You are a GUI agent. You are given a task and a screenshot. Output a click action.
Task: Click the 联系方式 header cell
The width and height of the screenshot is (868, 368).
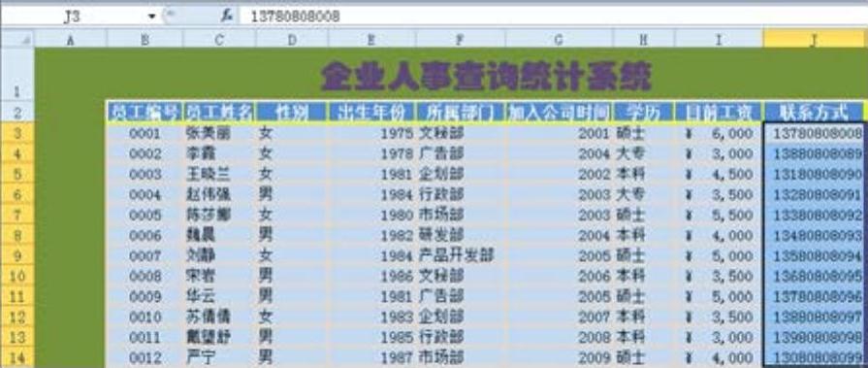[x=813, y=112]
